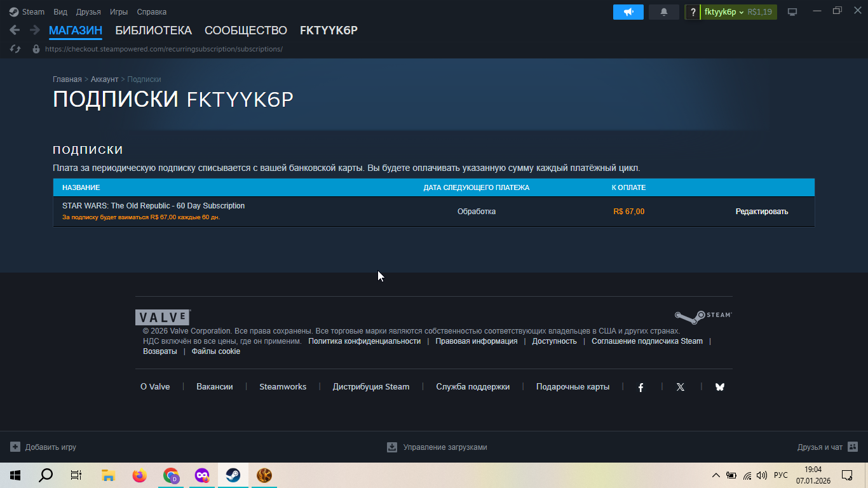
Task: Open Task View on the taskbar
Action: tap(76, 475)
